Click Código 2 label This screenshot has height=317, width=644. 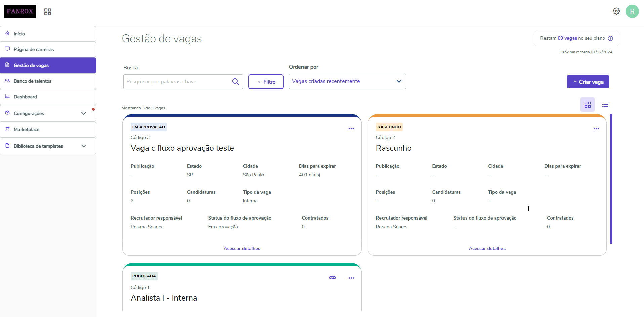(x=386, y=137)
